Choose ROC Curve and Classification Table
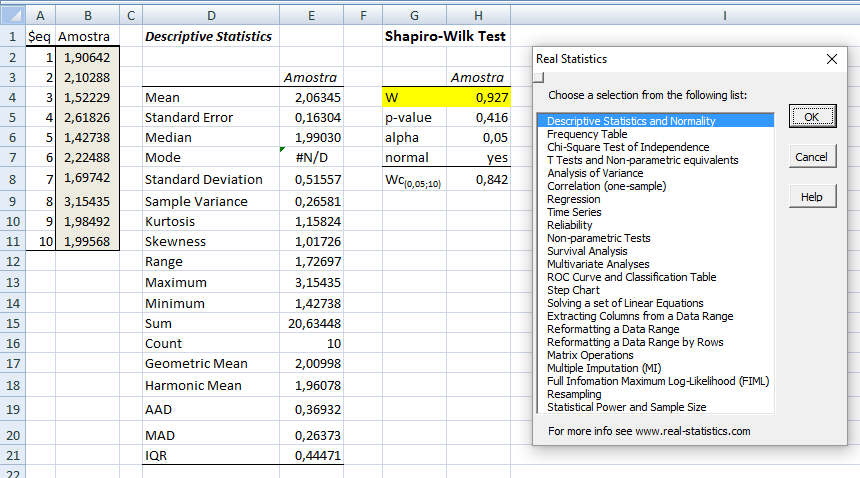 pos(655,277)
